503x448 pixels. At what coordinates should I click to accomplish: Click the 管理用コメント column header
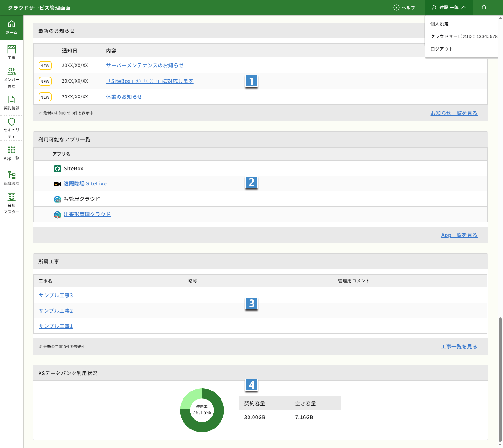[x=354, y=281]
